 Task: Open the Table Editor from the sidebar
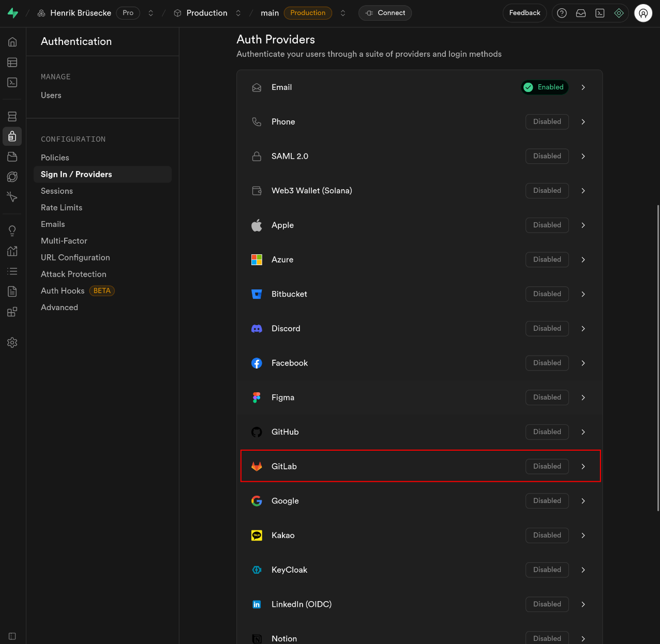click(x=12, y=62)
